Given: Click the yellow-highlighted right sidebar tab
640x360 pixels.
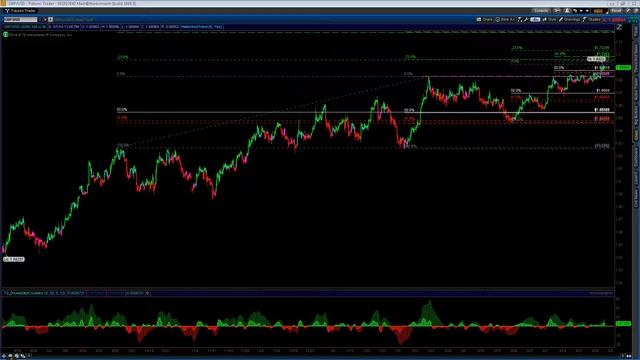Looking at the screenshot, I should pos(636,135).
